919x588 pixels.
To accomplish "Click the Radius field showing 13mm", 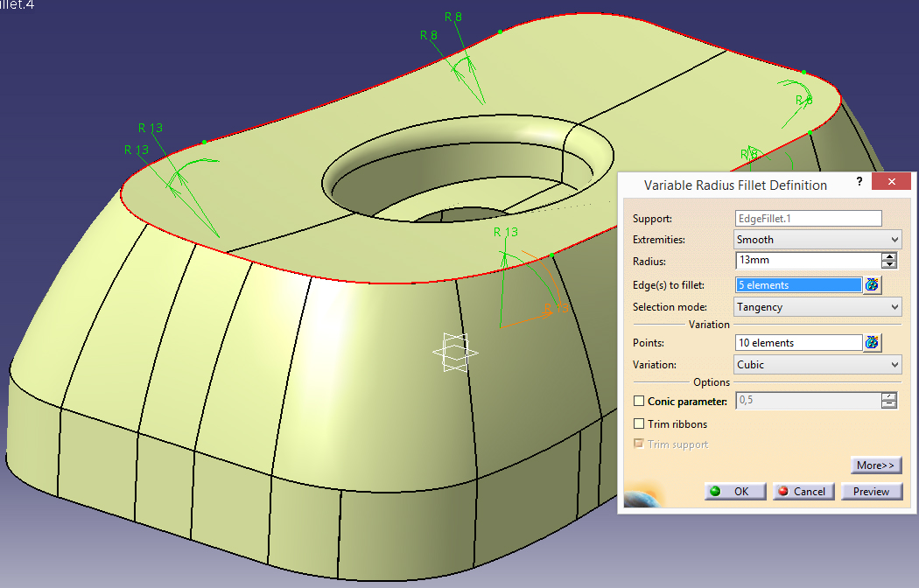I will [807, 261].
